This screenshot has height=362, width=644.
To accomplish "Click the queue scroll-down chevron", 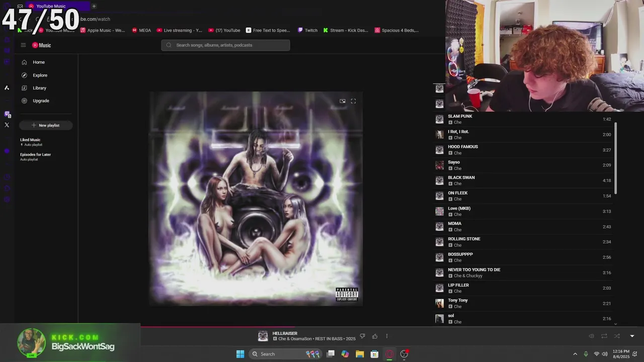I will coord(615,324).
